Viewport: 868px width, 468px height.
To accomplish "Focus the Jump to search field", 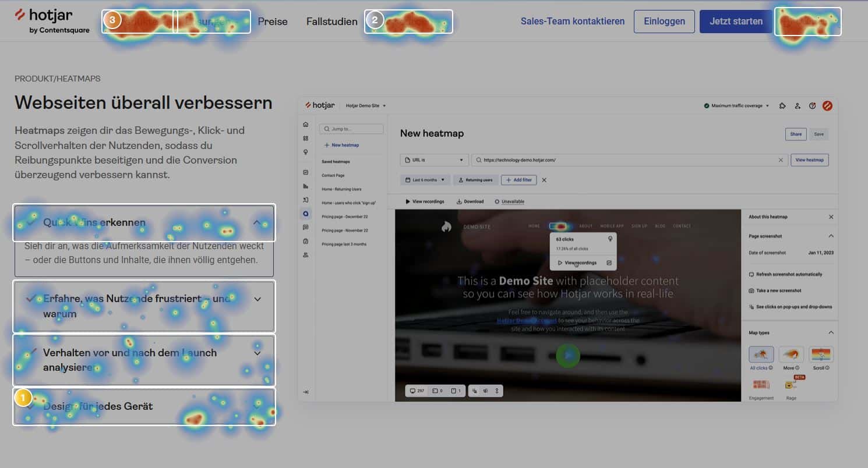I will tap(351, 129).
